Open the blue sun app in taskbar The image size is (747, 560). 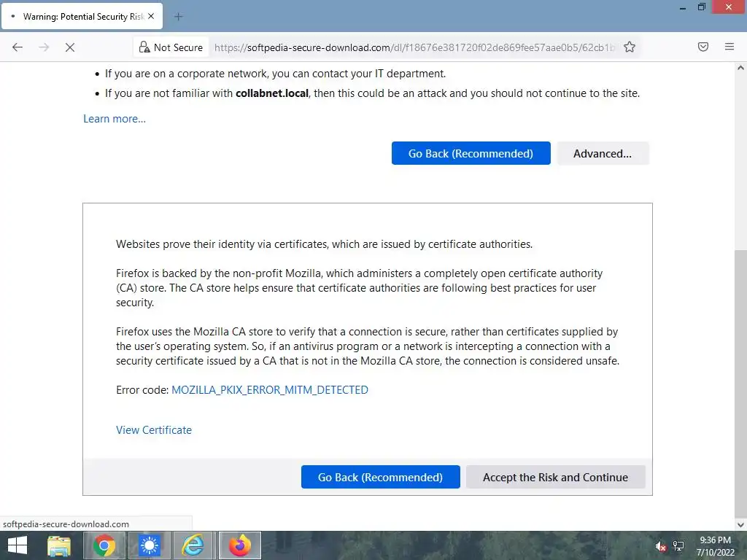pos(149,545)
